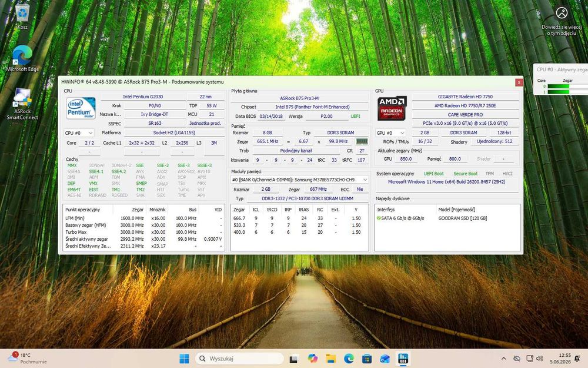This screenshot has height=368, width=588.
Task: Click the green memory module icon next to 99.8 MHz
Action: (362, 141)
